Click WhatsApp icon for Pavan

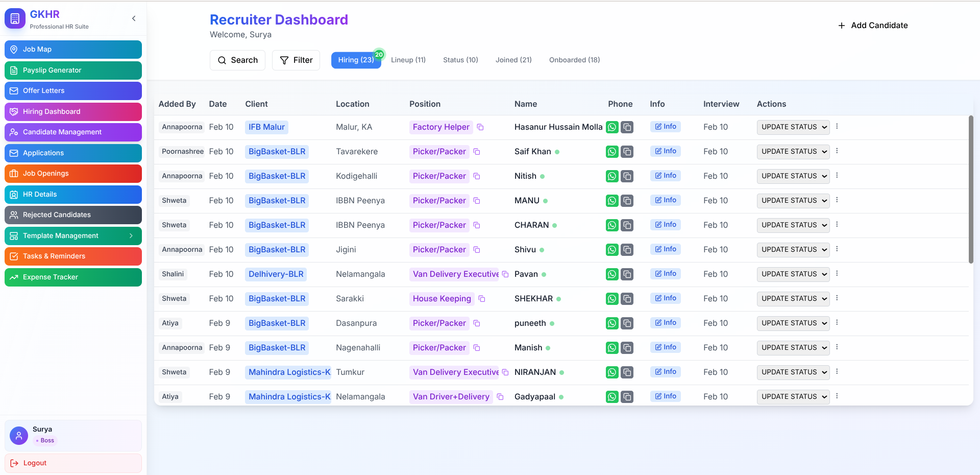(612, 274)
